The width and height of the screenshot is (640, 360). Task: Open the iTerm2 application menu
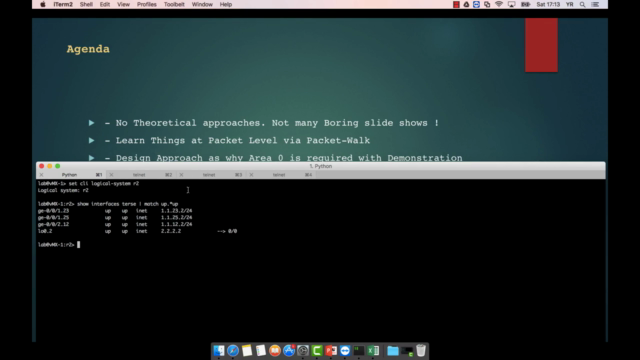[63, 4]
